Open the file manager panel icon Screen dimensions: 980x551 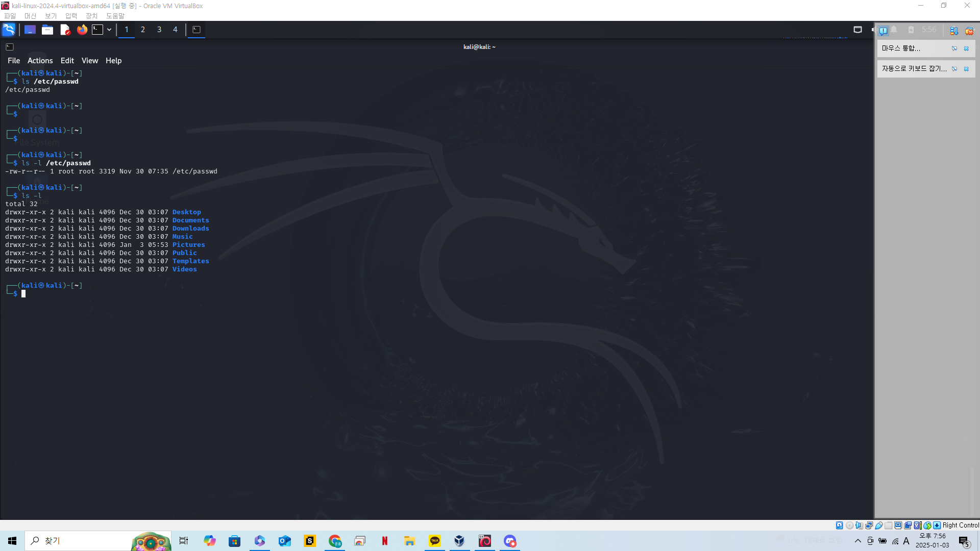pyautogui.click(x=47, y=30)
